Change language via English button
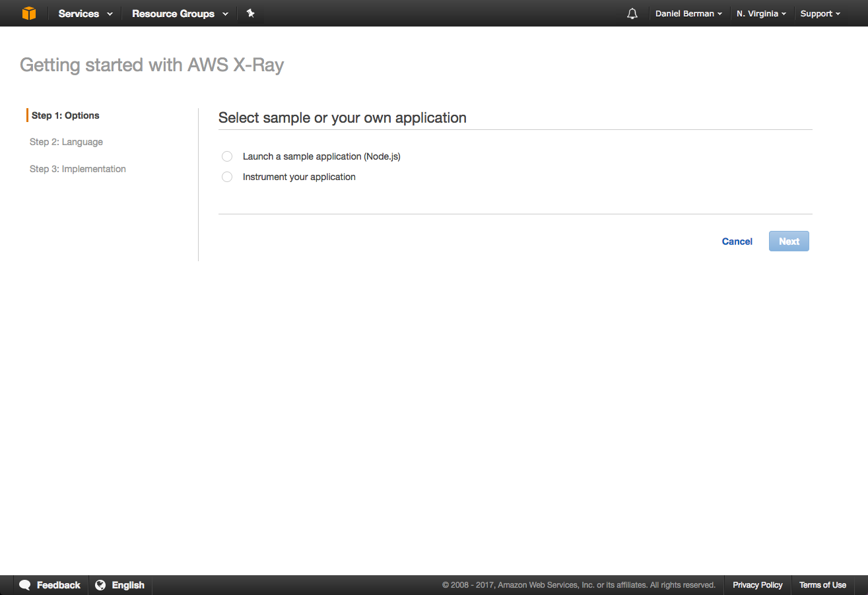 pyautogui.click(x=128, y=585)
